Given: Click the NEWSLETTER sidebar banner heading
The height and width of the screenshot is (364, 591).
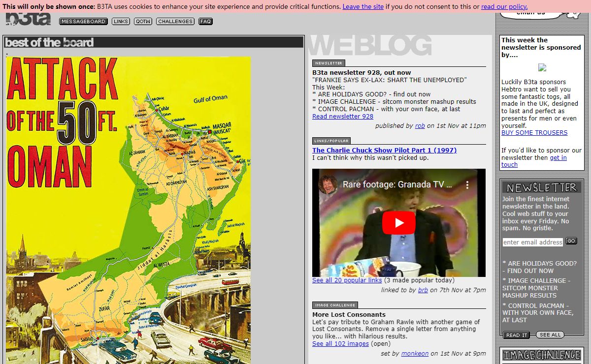Looking at the screenshot, I should [542, 187].
